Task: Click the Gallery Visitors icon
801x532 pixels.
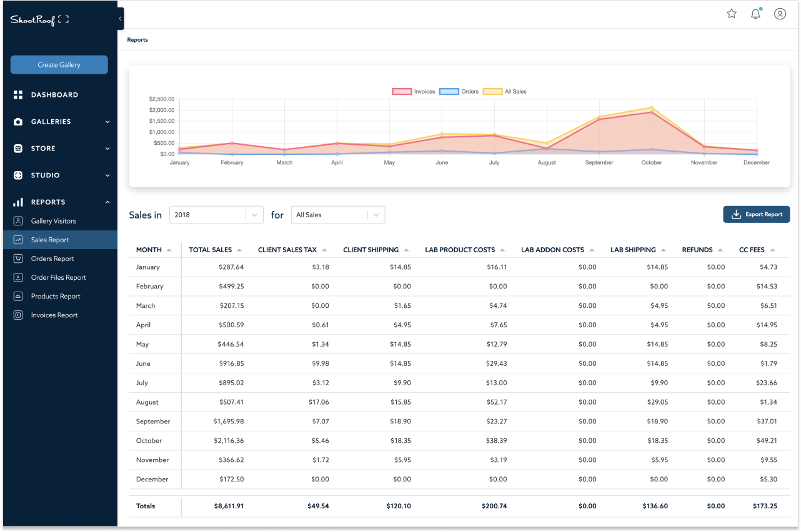Action: 18,221
